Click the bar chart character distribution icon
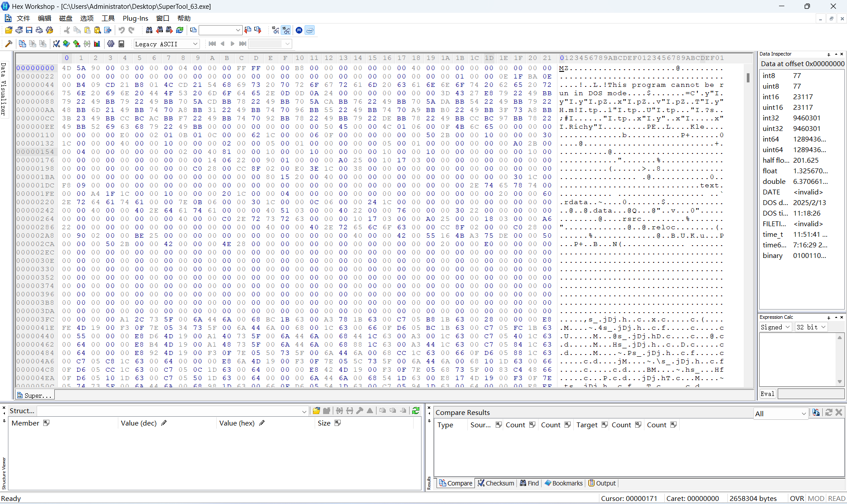Image resolution: width=847 pixels, height=504 pixels. (x=97, y=44)
